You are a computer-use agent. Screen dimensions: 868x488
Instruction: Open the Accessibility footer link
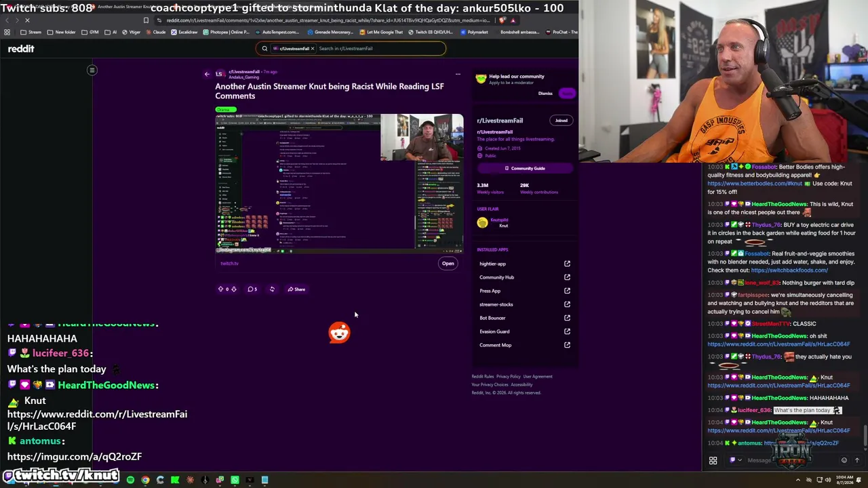pyautogui.click(x=521, y=385)
